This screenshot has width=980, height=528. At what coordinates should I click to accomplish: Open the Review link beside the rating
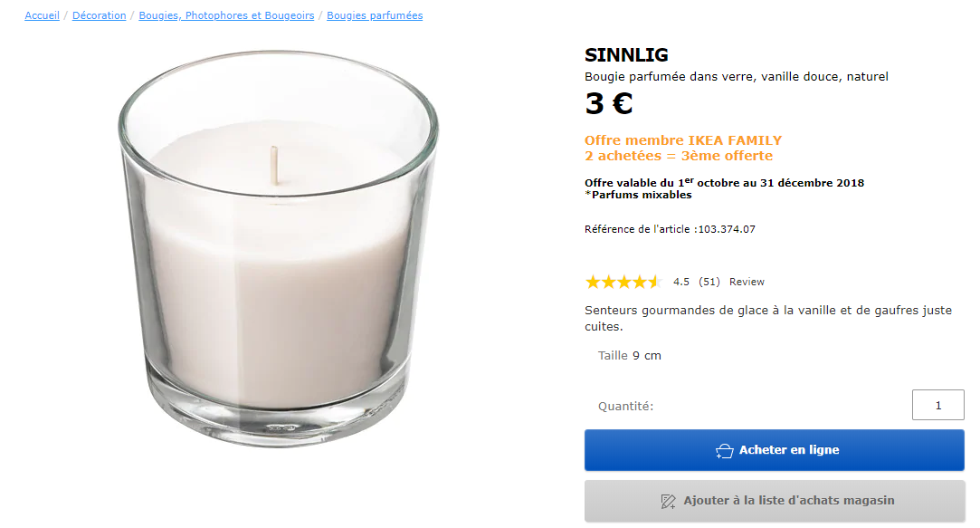747,282
